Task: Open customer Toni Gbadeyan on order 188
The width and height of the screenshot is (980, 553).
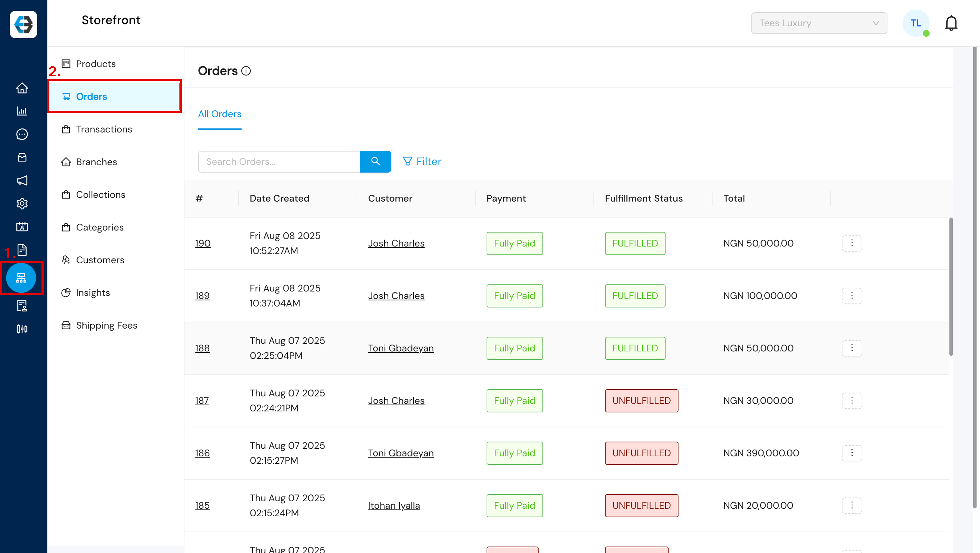Action: (x=401, y=348)
